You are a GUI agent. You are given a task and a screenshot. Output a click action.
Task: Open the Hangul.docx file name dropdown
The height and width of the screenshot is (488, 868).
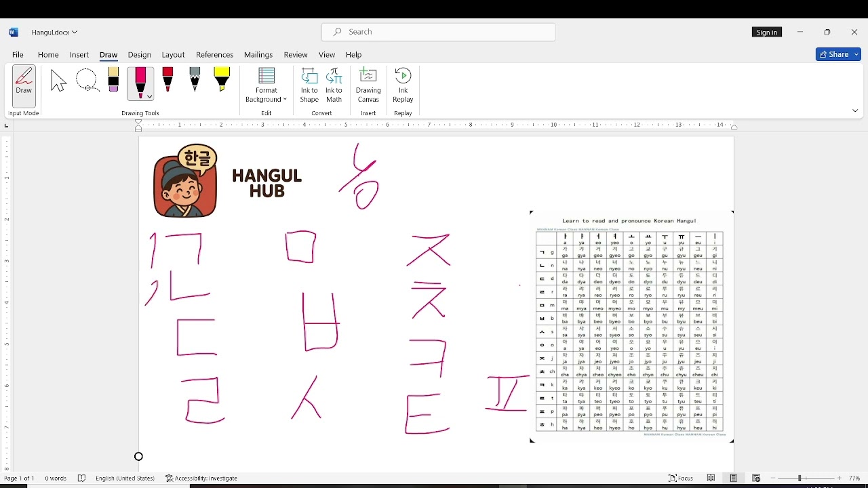click(54, 32)
